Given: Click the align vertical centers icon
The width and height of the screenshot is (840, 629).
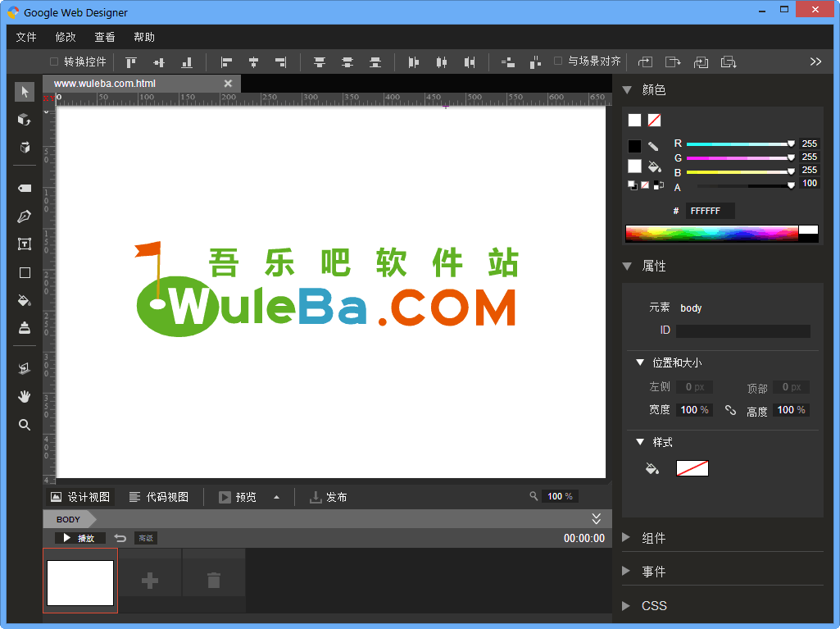Looking at the screenshot, I should point(158,62).
